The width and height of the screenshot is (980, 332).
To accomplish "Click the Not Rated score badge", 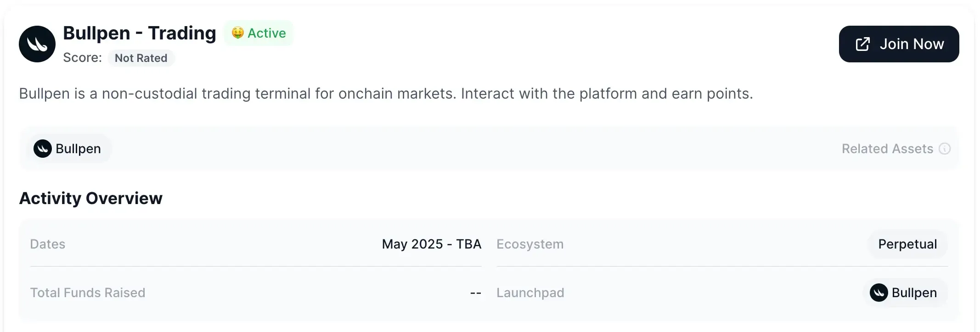I will [x=141, y=58].
